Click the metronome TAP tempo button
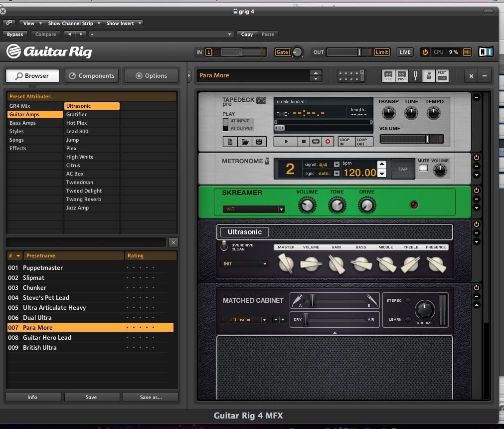Image resolution: width=504 pixels, height=429 pixels. (x=403, y=169)
